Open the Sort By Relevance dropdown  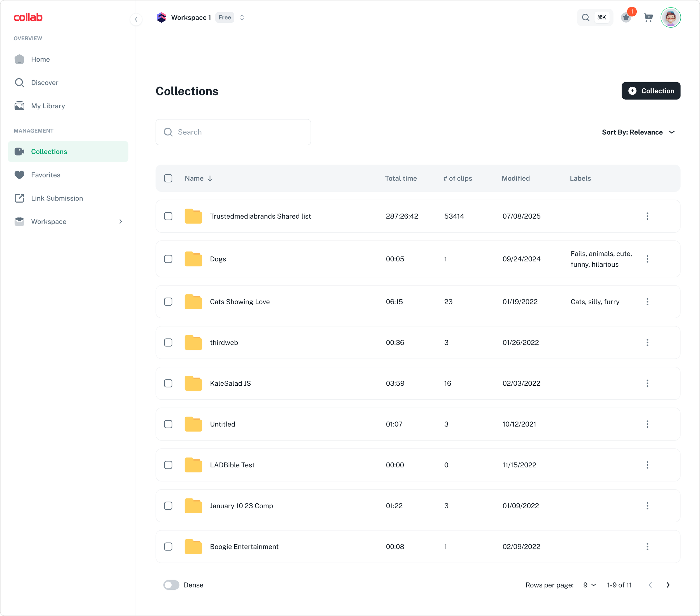638,132
